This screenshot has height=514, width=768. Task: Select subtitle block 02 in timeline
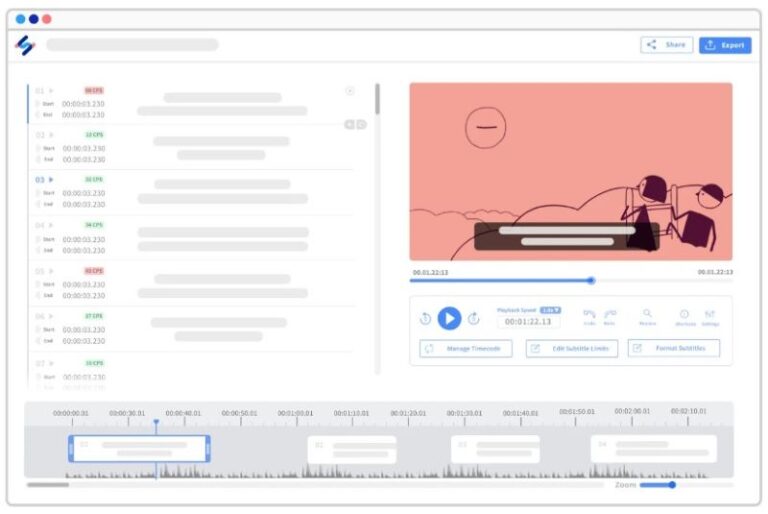(x=352, y=450)
